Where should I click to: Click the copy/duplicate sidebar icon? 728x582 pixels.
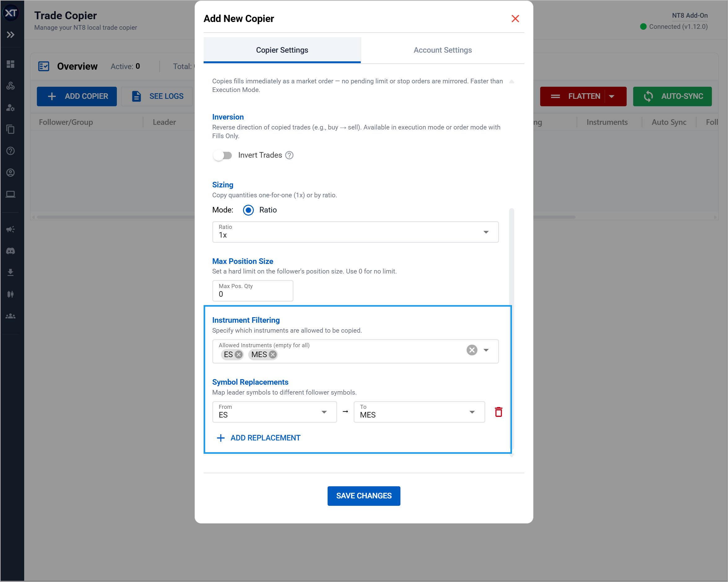tap(11, 129)
